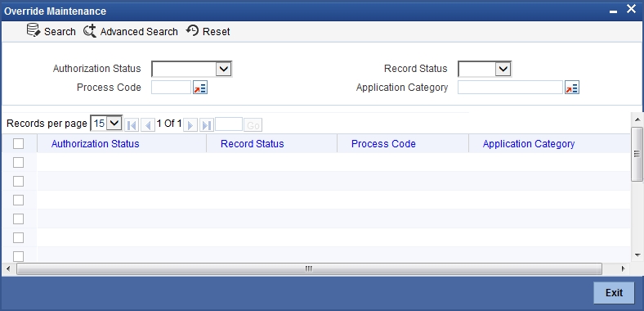Close the Override Maintenance window
Viewport: 644px width, 311px height.
click(x=631, y=9)
